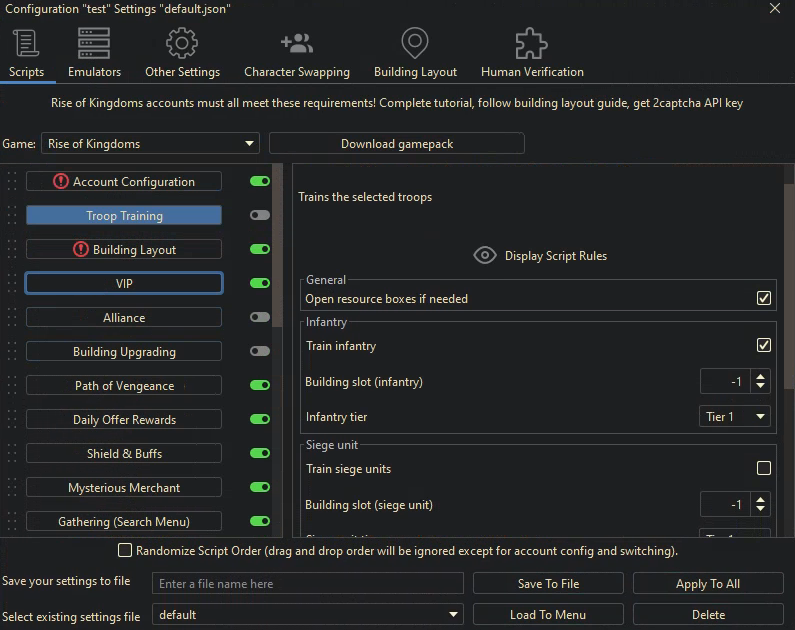This screenshot has width=795, height=630.
Task: Select the Gathering (Search Menu) script
Action: pyautogui.click(x=124, y=521)
